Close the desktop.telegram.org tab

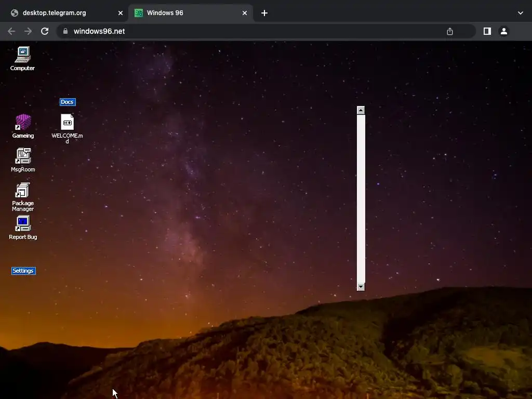click(121, 13)
